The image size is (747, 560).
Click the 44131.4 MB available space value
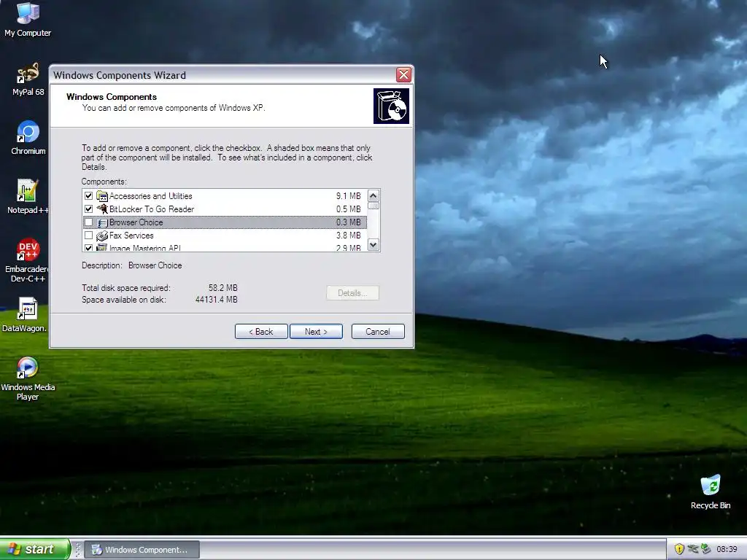(216, 300)
